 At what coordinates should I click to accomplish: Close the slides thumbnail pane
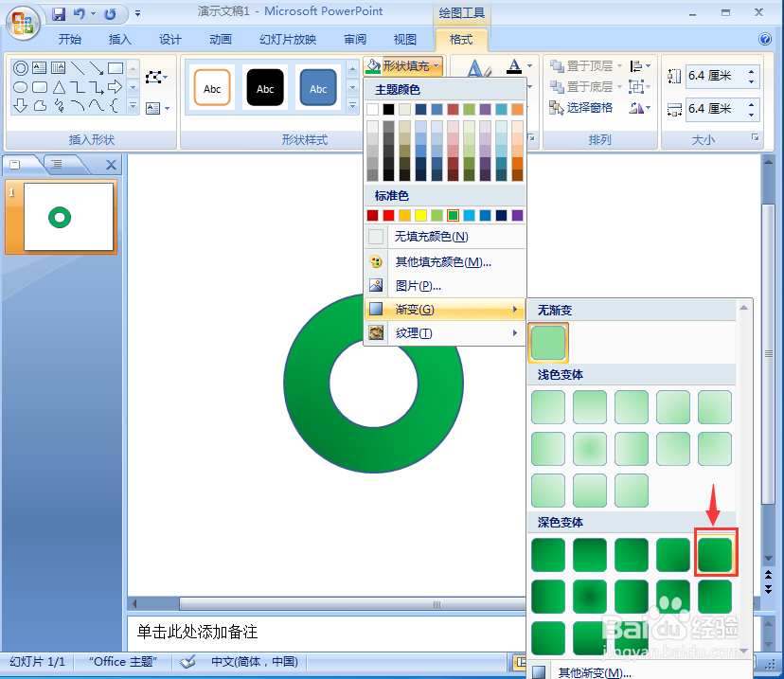111,165
